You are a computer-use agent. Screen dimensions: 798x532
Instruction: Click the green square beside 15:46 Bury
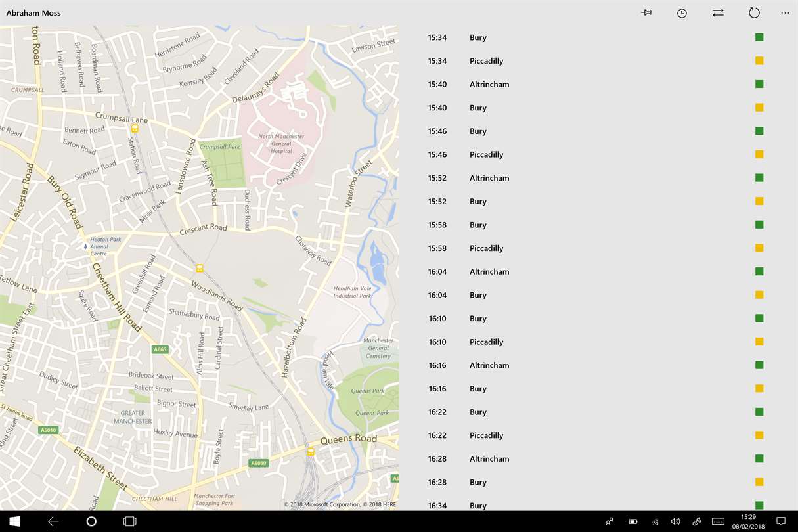pos(759,131)
